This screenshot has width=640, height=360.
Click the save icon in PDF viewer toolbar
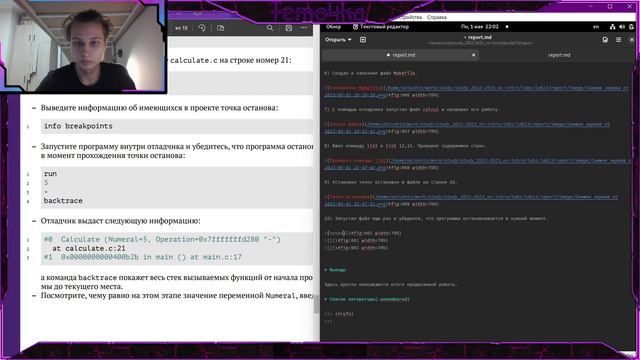click(289, 28)
